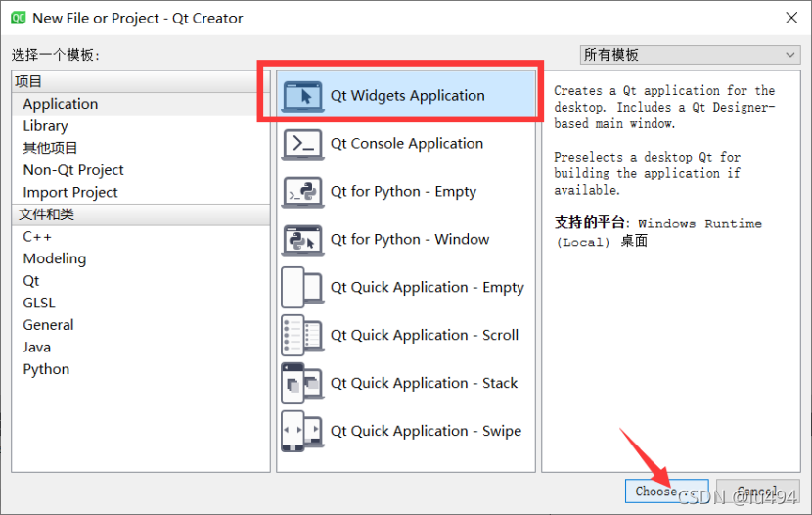Click the 项目 section header

140,82
